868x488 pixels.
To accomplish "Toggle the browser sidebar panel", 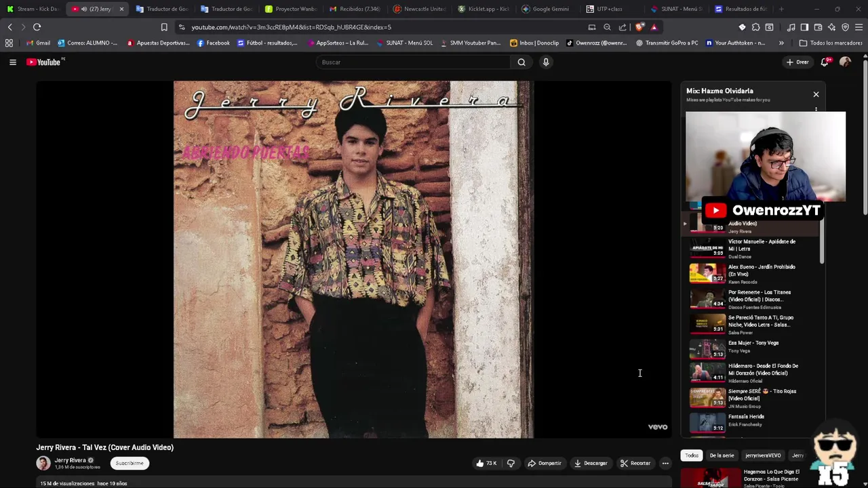I will tap(804, 27).
